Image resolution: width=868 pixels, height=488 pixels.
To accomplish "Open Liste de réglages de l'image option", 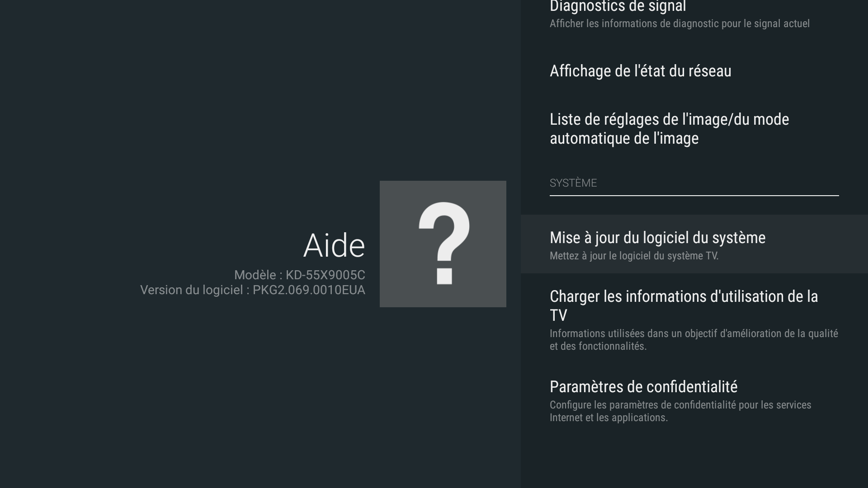I will tap(669, 120).
